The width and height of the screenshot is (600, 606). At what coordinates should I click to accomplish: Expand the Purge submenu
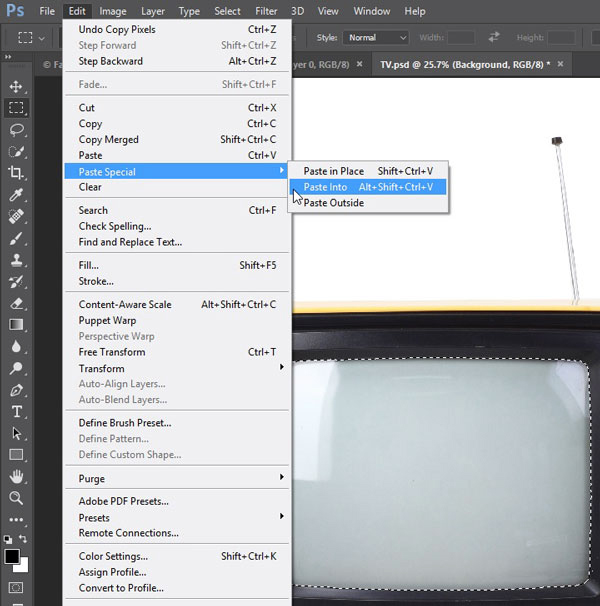(282, 477)
